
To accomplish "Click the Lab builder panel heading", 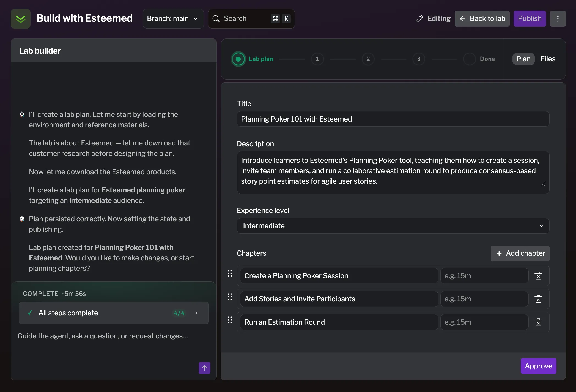I will pyautogui.click(x=40, y=51).
